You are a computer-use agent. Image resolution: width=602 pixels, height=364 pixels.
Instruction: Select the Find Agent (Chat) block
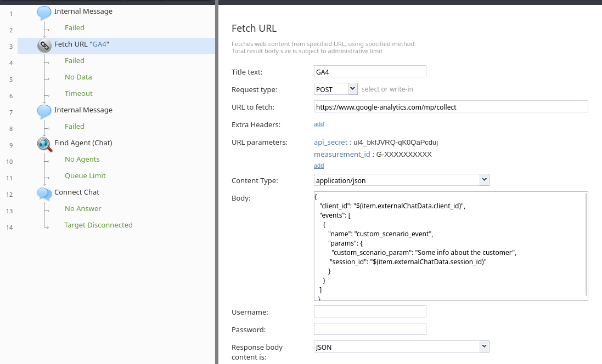coord(83,143)
